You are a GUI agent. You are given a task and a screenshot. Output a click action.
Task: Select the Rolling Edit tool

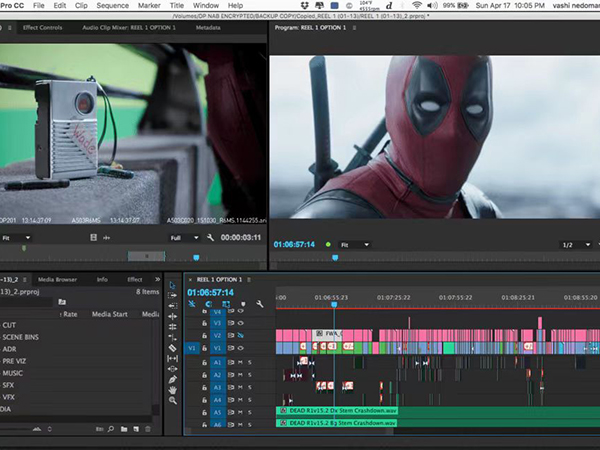click(172, 327)
